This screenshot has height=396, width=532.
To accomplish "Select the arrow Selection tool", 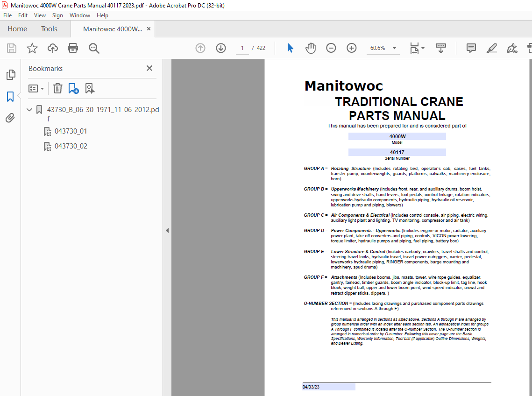I will 290,48.
